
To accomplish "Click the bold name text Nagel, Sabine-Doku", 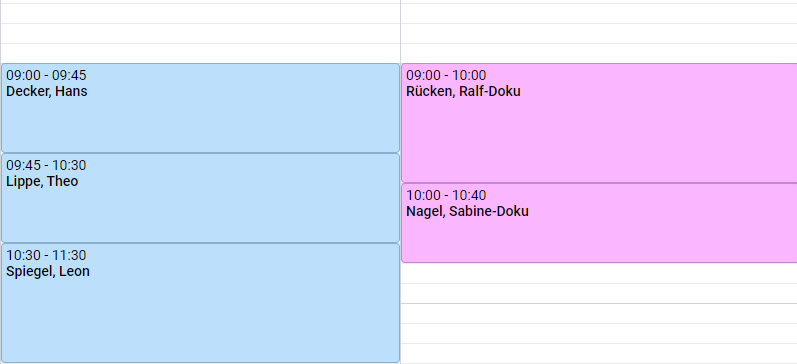I will 468,211.
